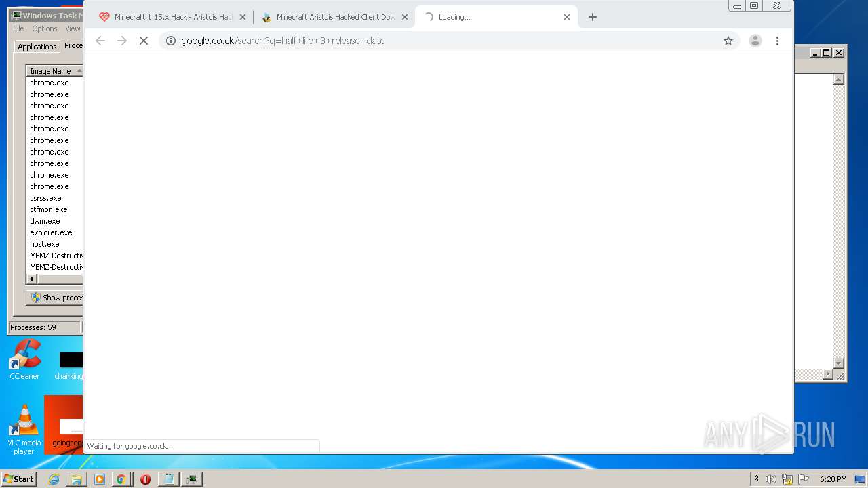
Task: Switch to Minecraft 1.15.x Hack tab
Action: (171, 17)
